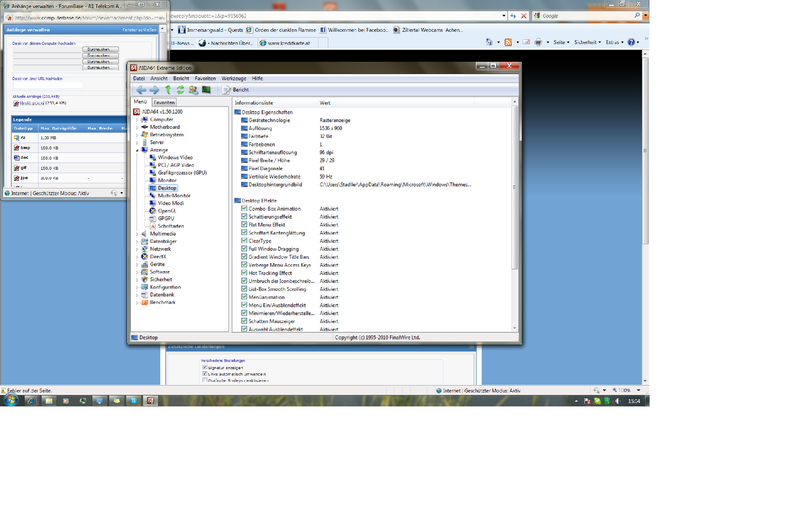Viewport: 812px width, 508px height.
Task: Switch to the Favoriten tab
Action: coord(164,102)
